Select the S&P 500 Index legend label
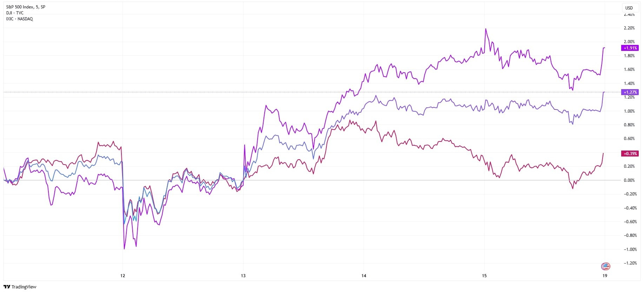The height and width of the screenshot is (293, 644). [x=26, y=7]
